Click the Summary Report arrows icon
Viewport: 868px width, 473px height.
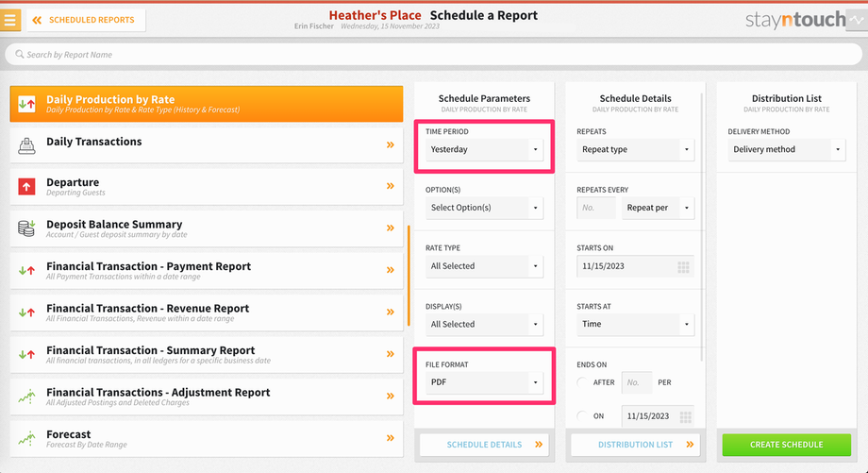click(x=26, y=354)
